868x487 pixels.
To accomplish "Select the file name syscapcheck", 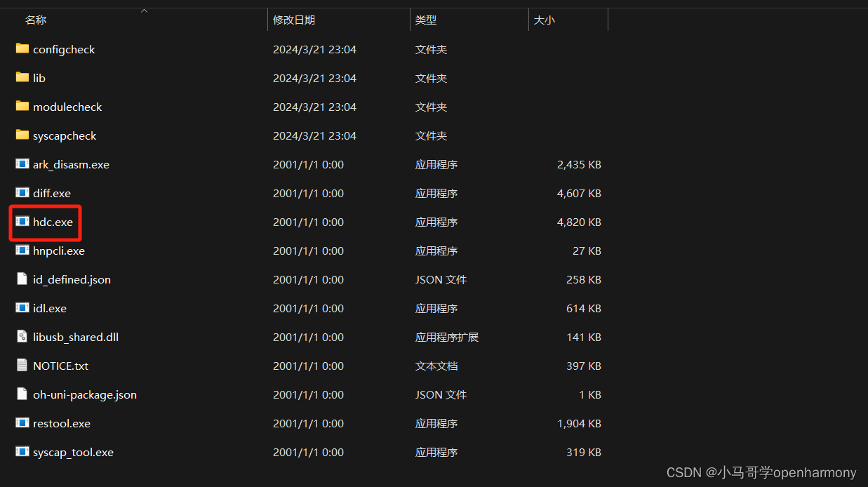I will click(65, 136).
